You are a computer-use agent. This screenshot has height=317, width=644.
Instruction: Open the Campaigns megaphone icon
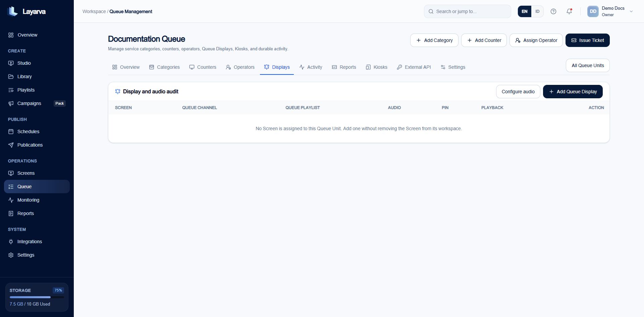pyautogui.click(x=11, y=103)
